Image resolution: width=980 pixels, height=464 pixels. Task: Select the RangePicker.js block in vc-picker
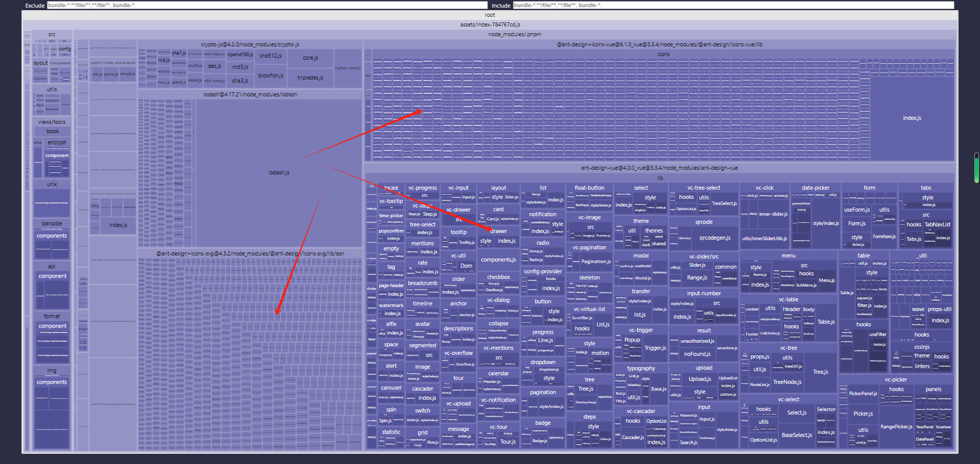tap(896, 427)
